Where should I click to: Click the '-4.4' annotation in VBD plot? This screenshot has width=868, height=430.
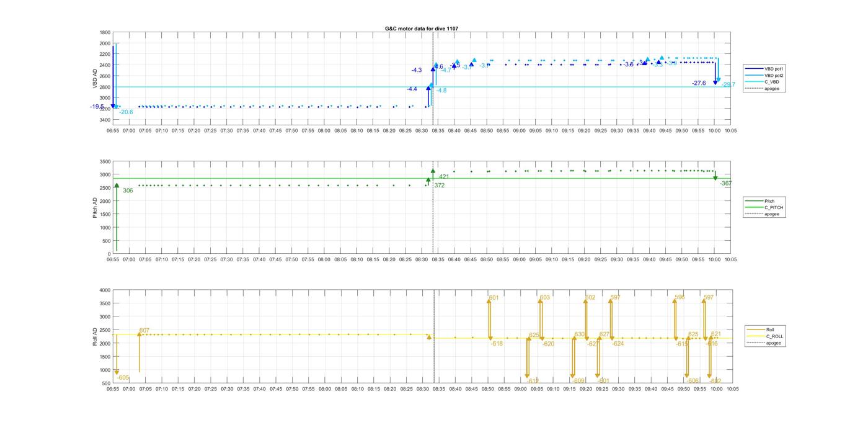[x=412, y=89]
